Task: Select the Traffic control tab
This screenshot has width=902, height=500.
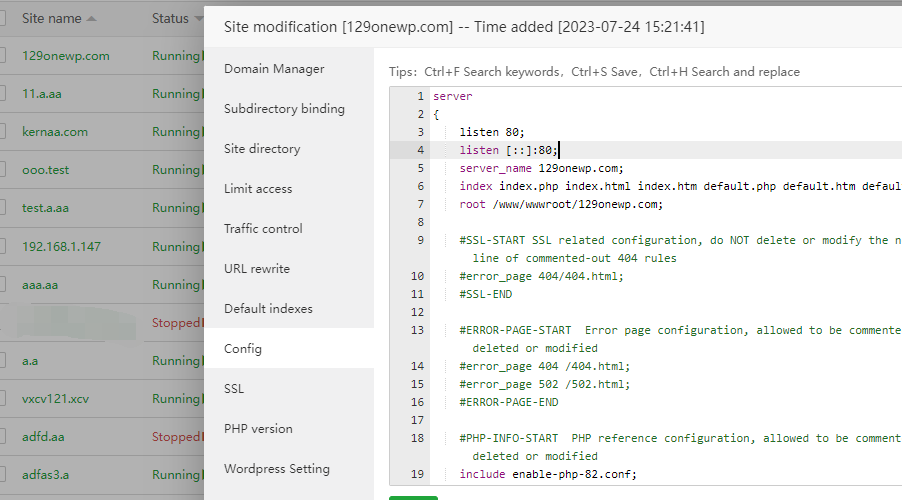Action: [264, 229]
